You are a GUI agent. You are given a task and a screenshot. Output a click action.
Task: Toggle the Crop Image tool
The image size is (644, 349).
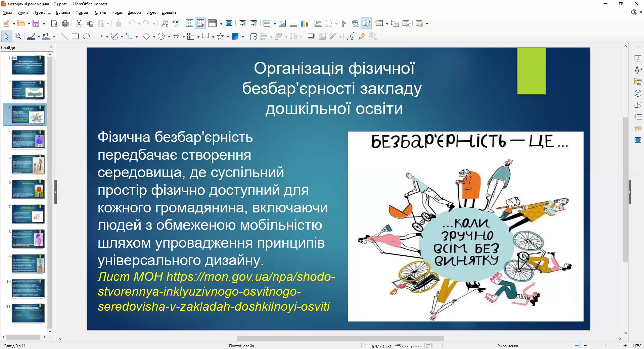click(x=322, y=36)
